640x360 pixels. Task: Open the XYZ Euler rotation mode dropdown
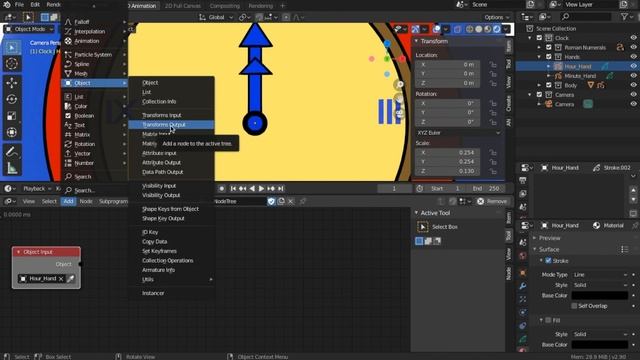(x=458, y=133)
